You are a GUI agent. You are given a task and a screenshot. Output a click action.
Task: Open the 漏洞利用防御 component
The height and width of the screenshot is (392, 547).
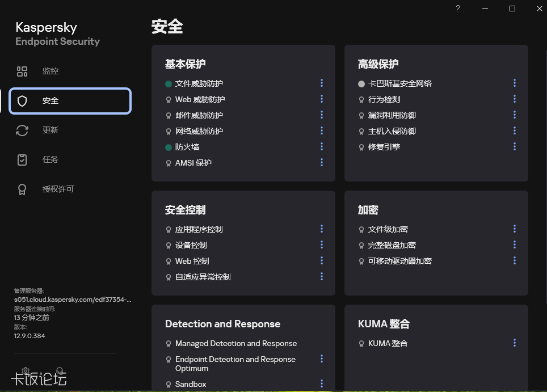392,115
